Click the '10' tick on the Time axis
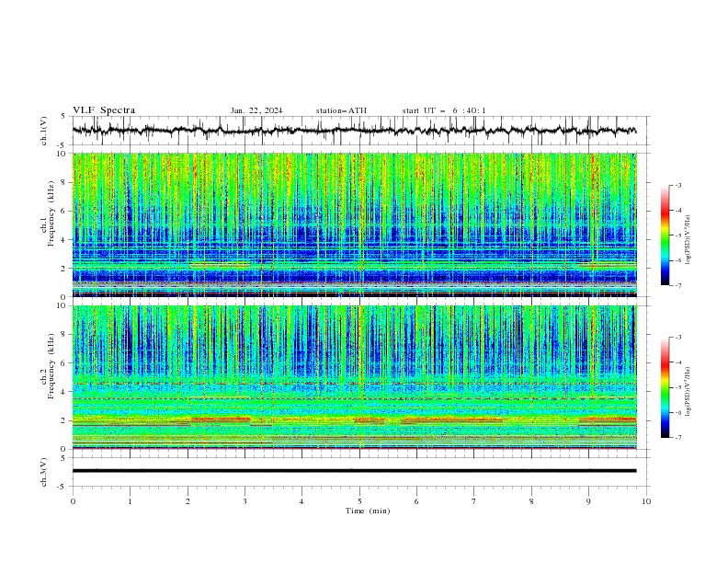728x563 pixels. [646, 501]
